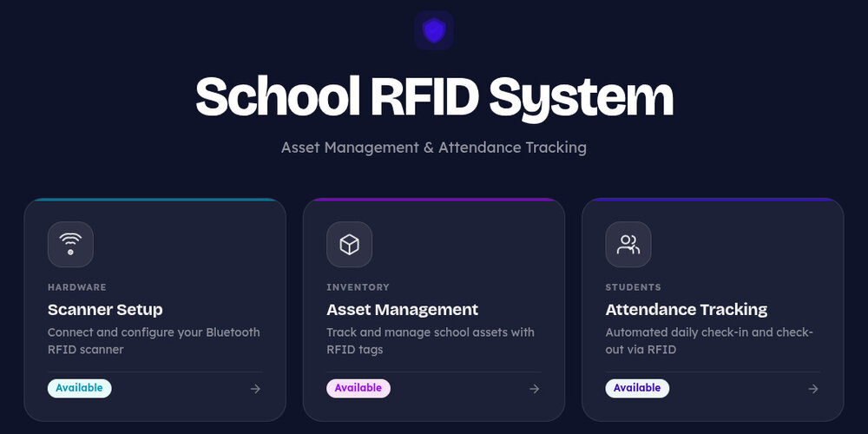Click the cube icon in Asset Management card

coord(349,244)
